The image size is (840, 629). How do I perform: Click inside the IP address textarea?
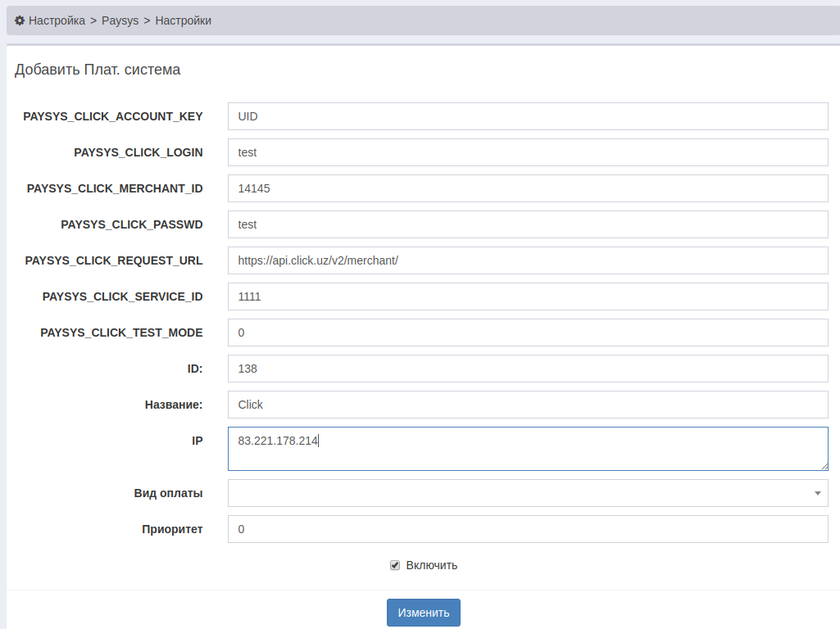pos(528,449)
